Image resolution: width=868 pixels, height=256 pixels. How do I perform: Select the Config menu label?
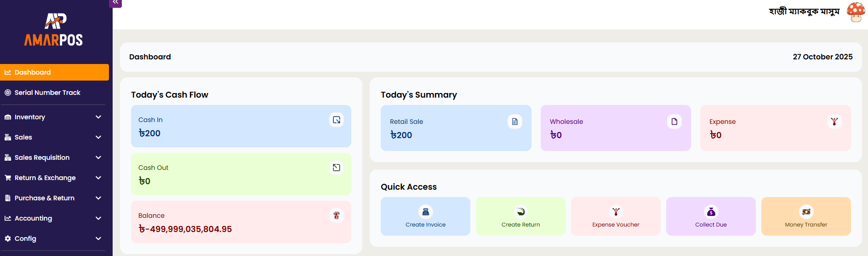[25, 239]
